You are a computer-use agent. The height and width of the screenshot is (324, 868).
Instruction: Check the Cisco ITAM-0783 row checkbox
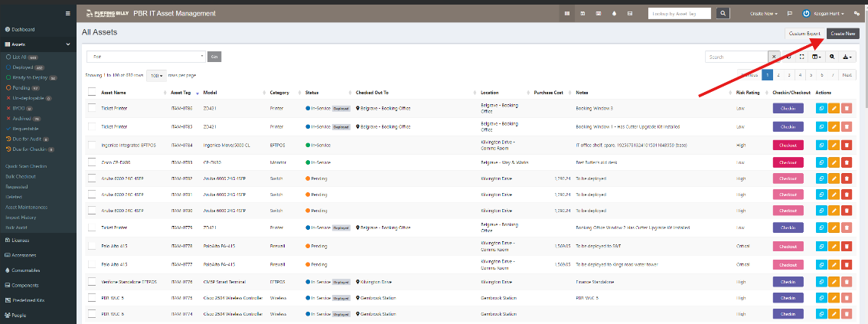click(92, 162)
